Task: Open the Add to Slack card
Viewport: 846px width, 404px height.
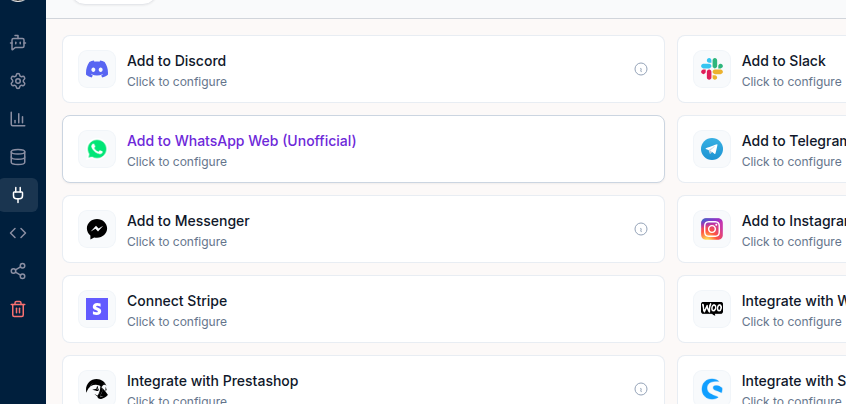Action: tap(761, 69)
